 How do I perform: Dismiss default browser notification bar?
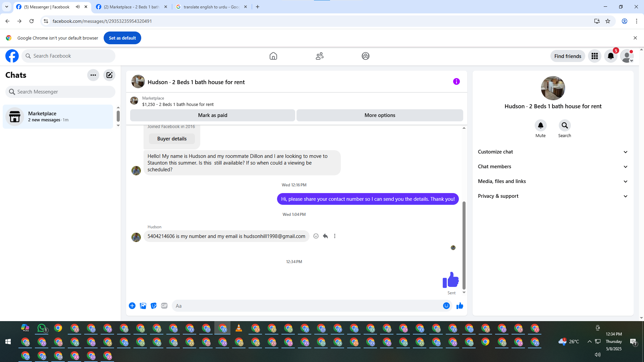pos(635,38)
